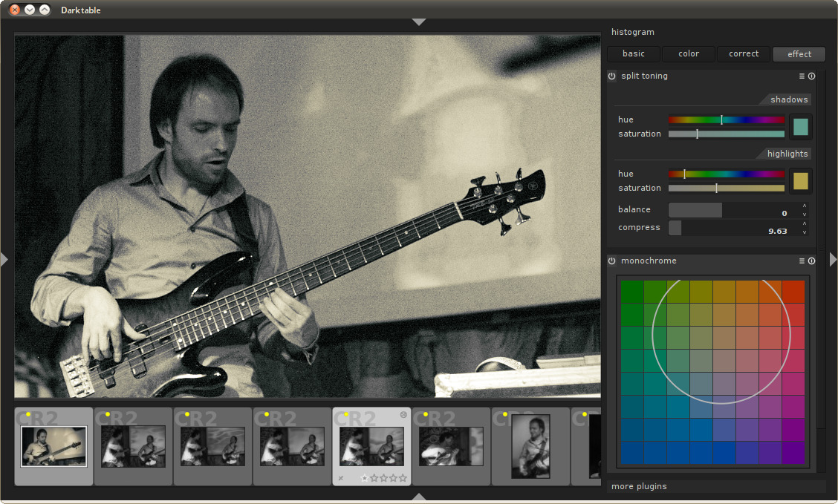Rate highlighted thumbnail three stars
838x504 pixels.
[384, 478]
